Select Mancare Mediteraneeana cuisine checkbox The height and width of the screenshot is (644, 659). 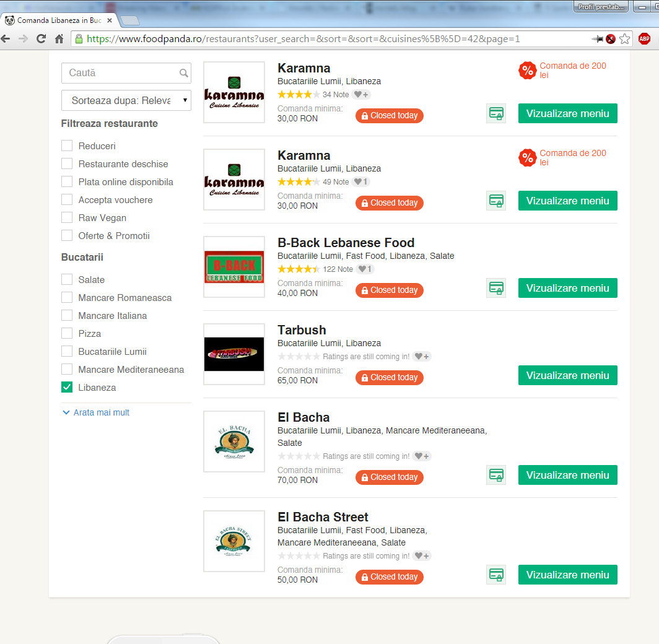[x=67, y=370]
